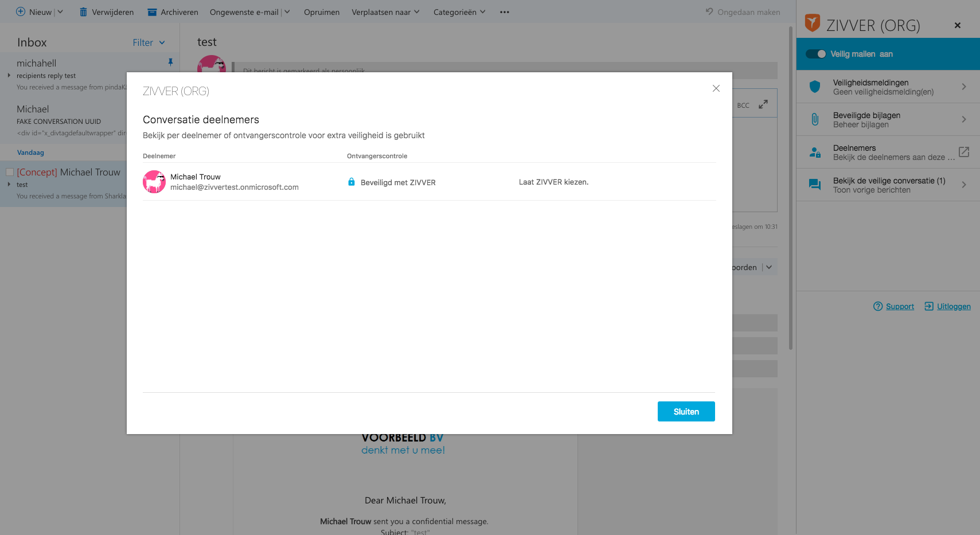Viewport: 980px width, 535px height.
Task: Click the Support question mark icon
Action: click(878, 306)
